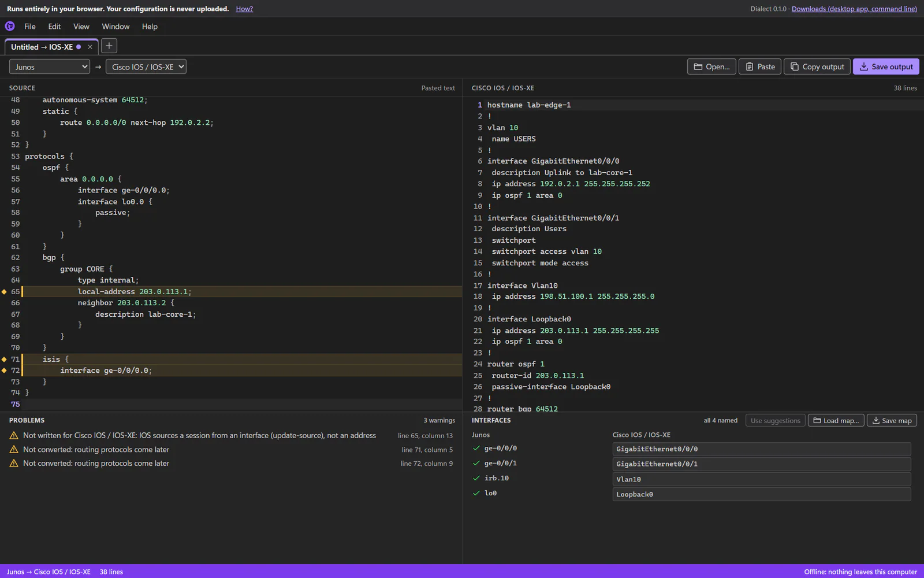The image size is (924, 578).
Task: Open the File menu
Action: click(x=30, y=27)
